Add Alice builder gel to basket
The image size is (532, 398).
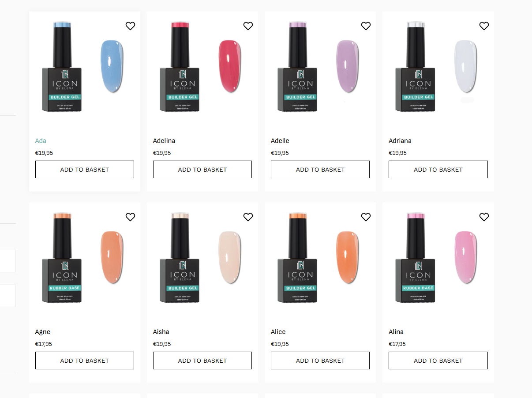(x=320, y=360)
